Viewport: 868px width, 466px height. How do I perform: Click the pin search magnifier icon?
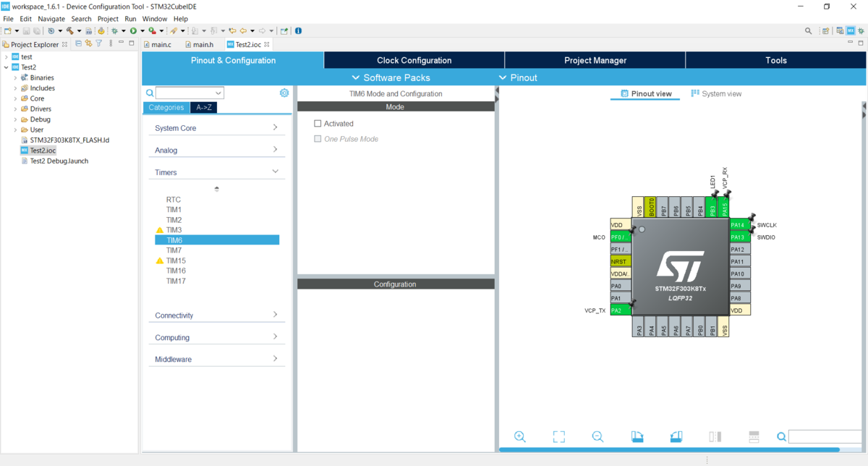coord(781,436)
